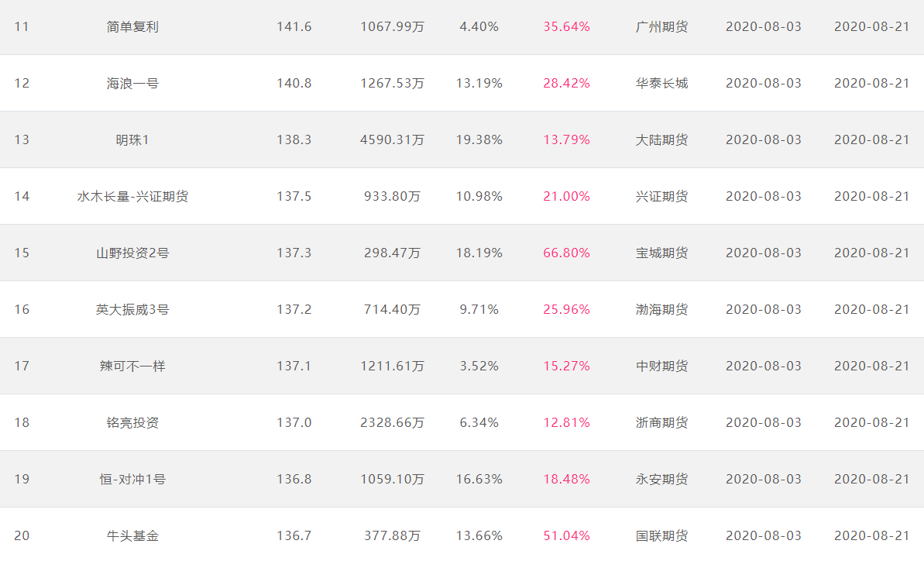Select the 辣可不一样 account name

tap(132, 366)
